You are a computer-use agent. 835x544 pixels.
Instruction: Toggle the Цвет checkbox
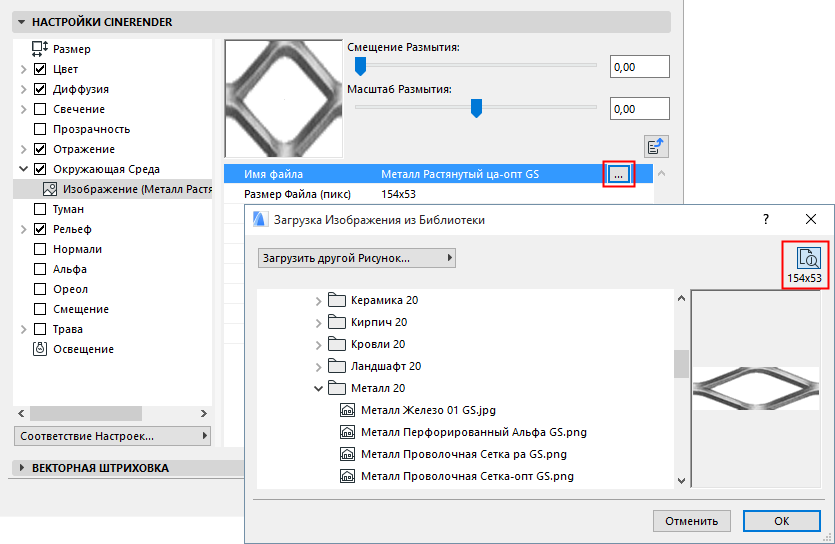point(40,69)
